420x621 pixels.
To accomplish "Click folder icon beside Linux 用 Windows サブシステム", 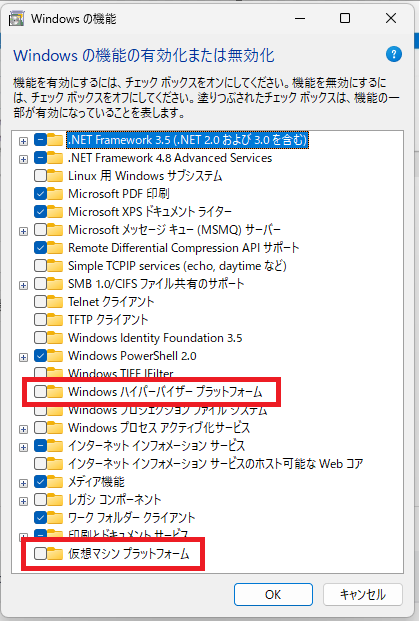I will coord(55,175).
